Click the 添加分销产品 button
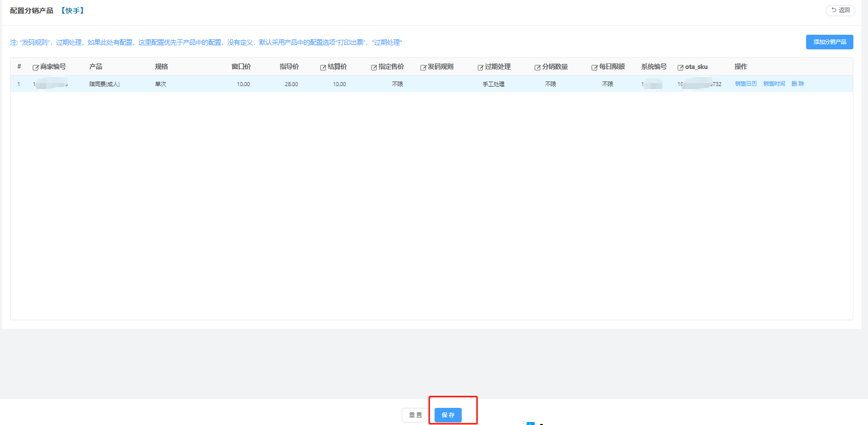Viewport: 868px width, 425px height. click(x=829, y=42)
